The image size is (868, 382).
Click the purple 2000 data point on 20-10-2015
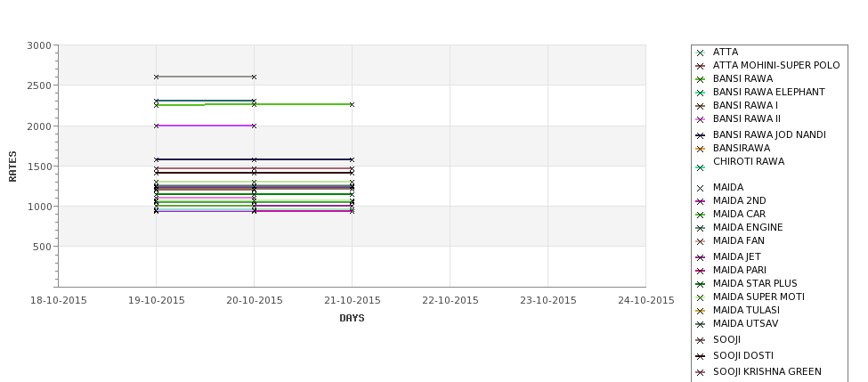(x=254, y=126)
